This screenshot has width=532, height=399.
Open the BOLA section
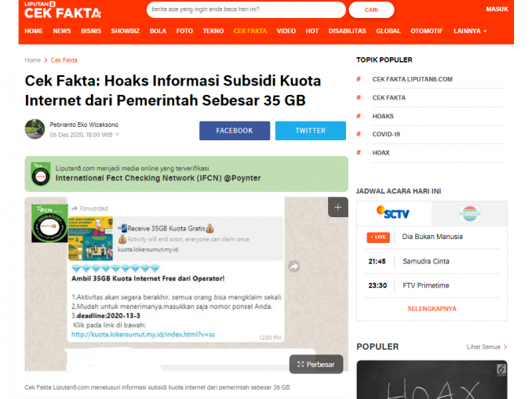pos(158,31)
